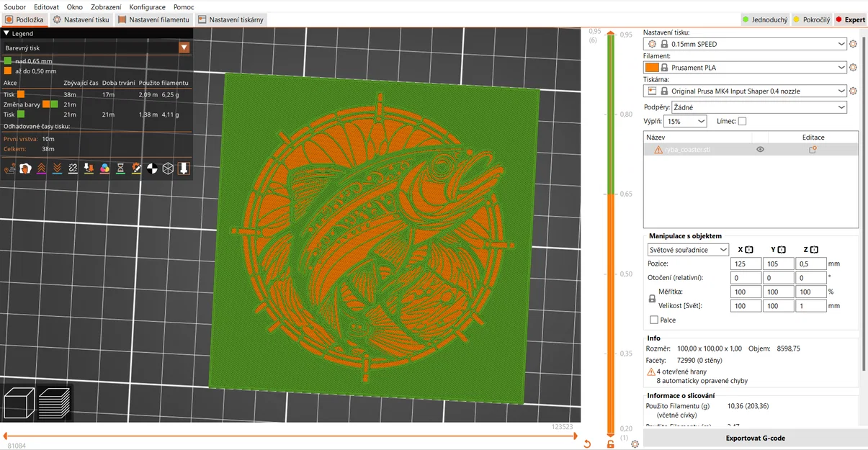The height and width of the screenshot is (450, 868).
Task: Enable the Límec checkbox
Action: pos(742,122)
